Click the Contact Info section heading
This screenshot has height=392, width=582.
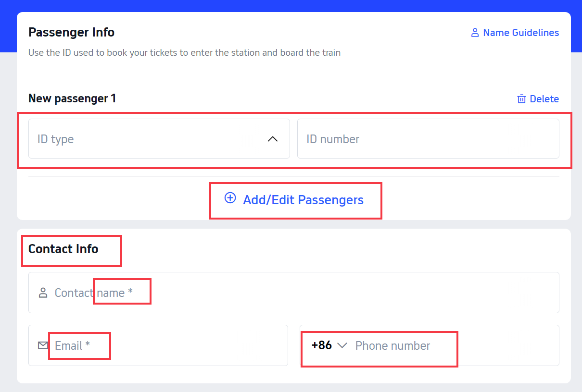pyautogui.click(x=63, y=249)
